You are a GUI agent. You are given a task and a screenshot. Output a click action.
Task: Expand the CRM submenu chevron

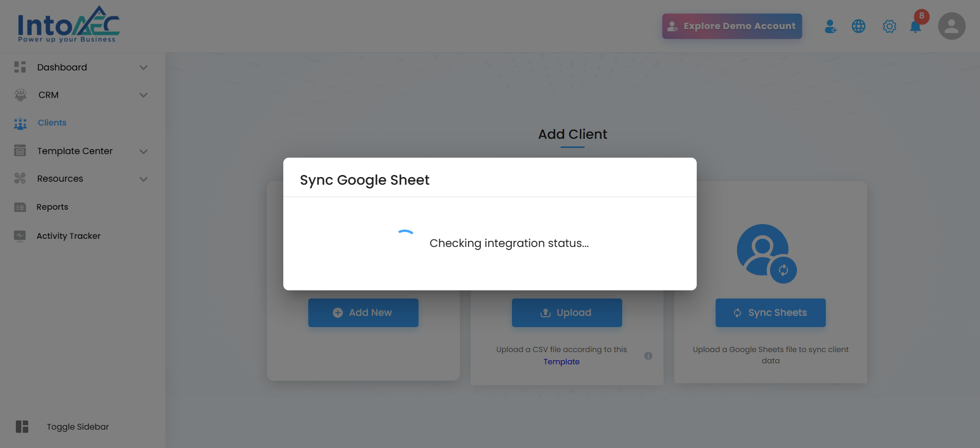coord(143,95)
